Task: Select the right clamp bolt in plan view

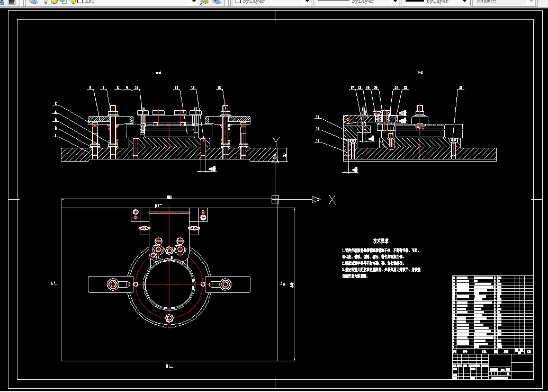Action: (x=225, y=284)
